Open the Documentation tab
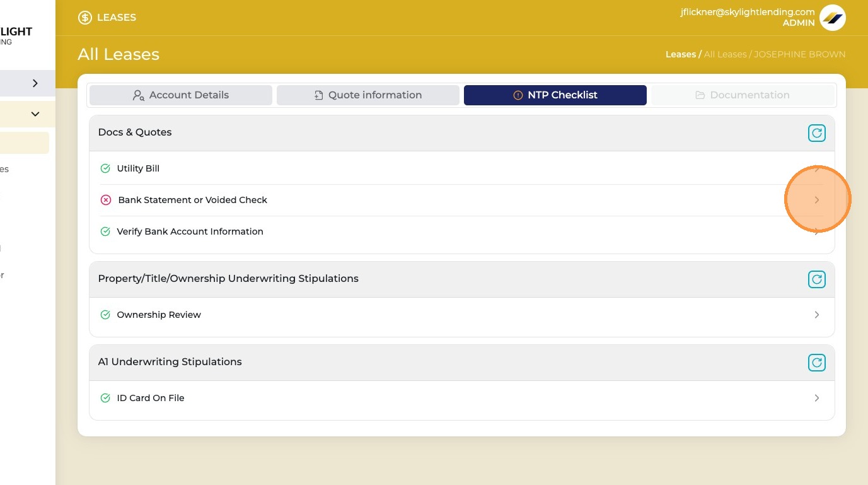This screenshot has width=868, height=485. coord(743,95)
